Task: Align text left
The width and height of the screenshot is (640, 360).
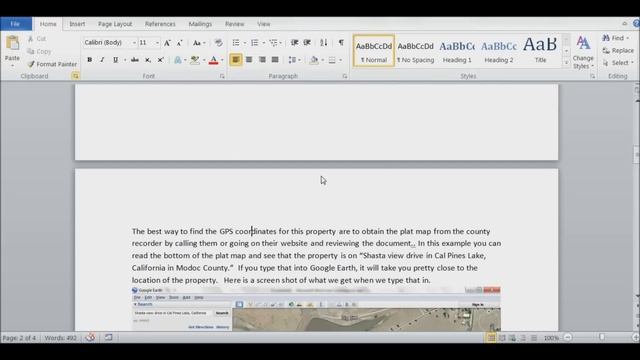Action: (236, 60)
